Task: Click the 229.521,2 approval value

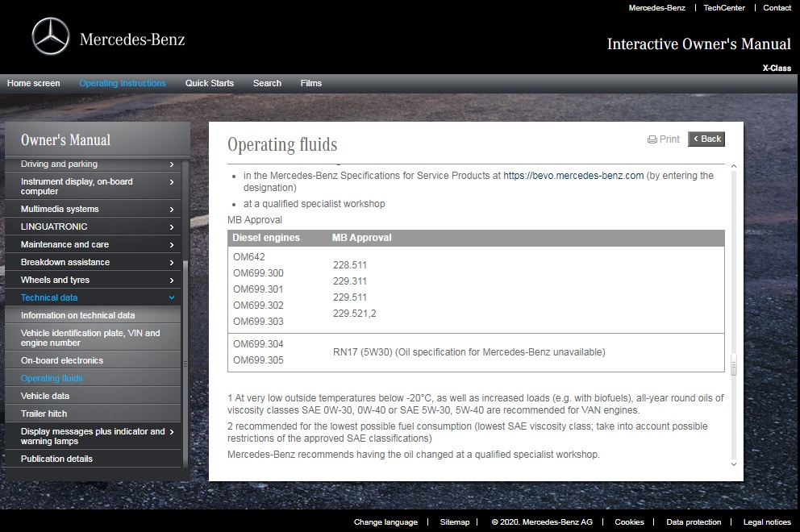Action: coord(355,314)
